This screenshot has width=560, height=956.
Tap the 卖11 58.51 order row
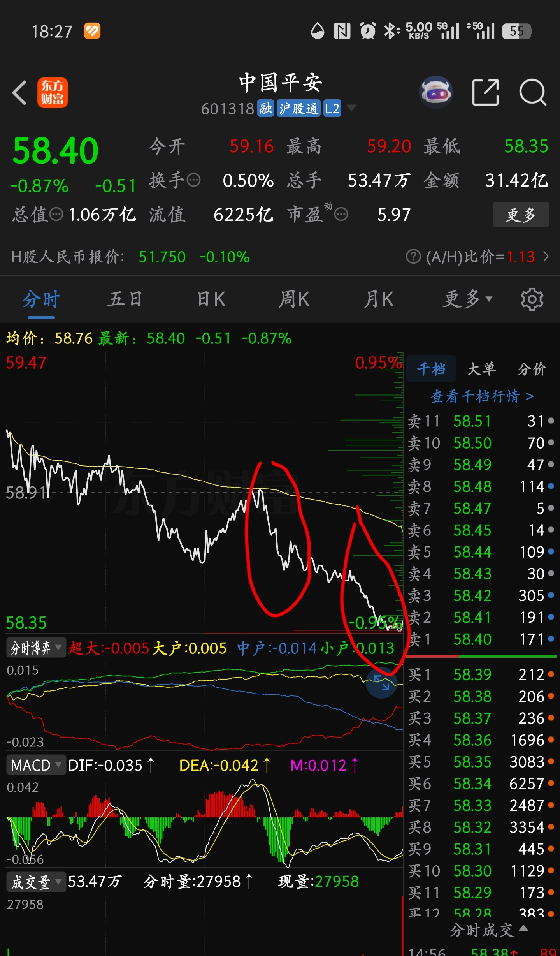(x=482, y=421)
